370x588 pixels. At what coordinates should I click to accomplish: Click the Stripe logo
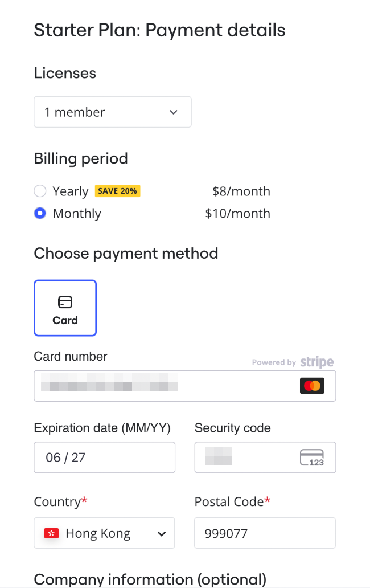click(316, 362)
